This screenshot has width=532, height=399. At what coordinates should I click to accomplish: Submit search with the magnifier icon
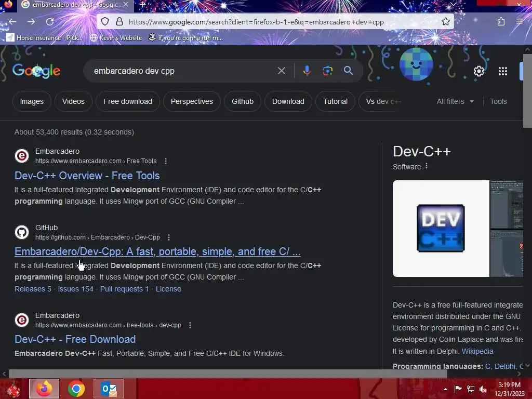click(x=348, y=71)
